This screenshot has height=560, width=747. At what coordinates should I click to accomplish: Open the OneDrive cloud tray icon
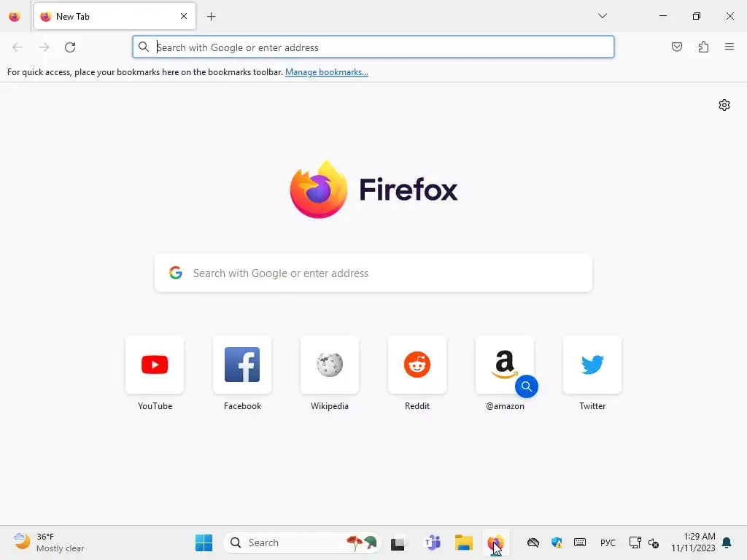click(x=533, y=542)
